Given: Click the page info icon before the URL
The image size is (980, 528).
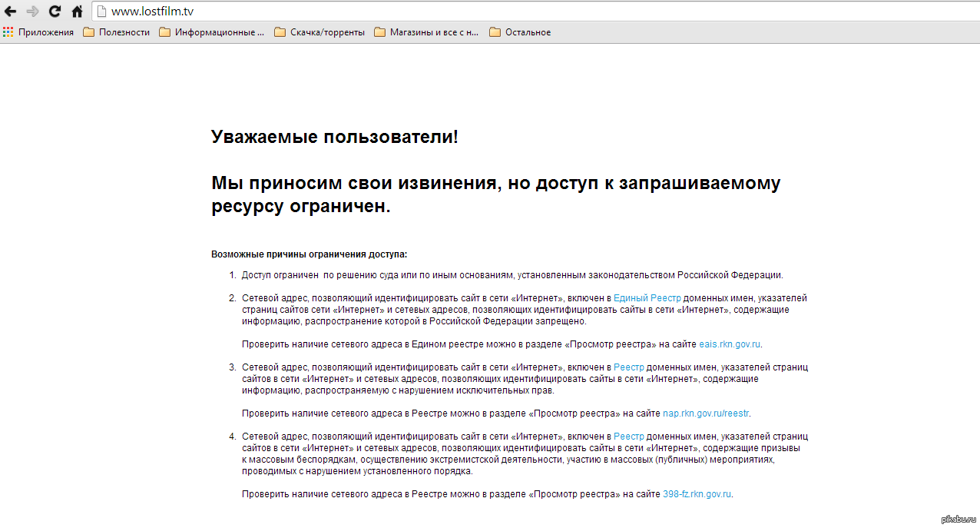Looking at the screenshot, I should pos(101,12).
